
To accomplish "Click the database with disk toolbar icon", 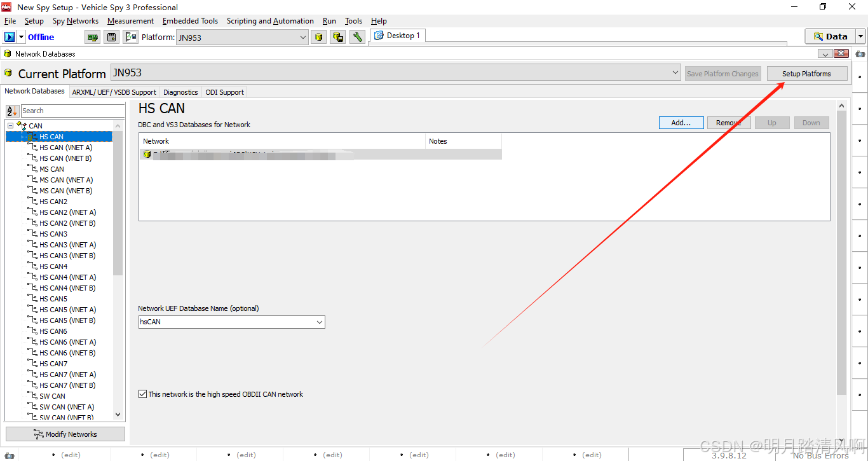I will 338,37.
